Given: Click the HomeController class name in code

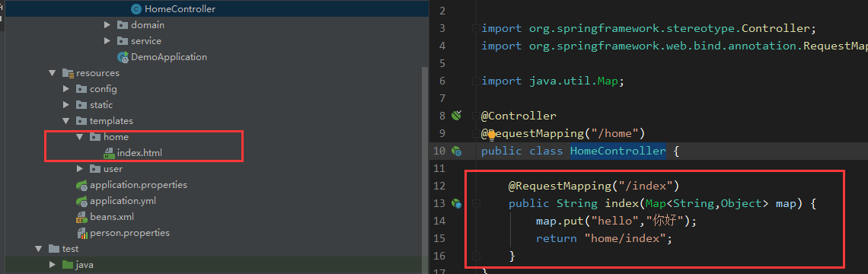Looking at the screenshot, I should click(x=617, y=151).
